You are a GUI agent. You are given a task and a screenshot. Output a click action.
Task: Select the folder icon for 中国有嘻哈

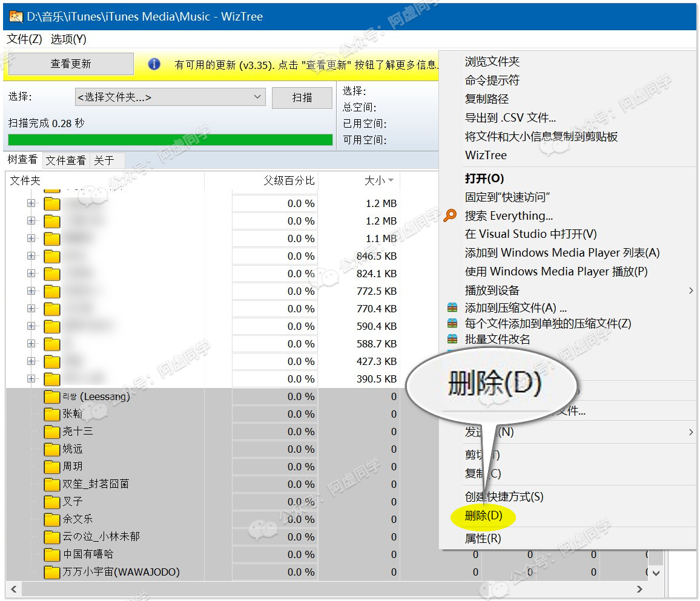[52, 554]
